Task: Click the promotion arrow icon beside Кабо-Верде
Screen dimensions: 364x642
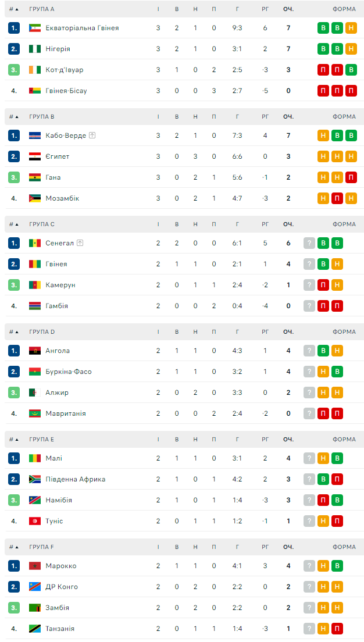Action: (x=92, y=135)
